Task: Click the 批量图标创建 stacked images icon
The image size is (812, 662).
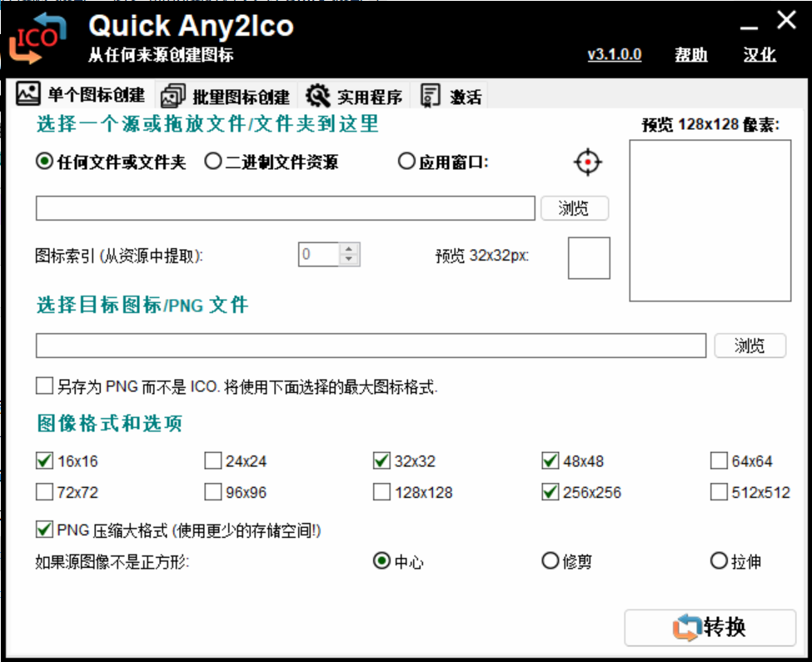Action: coord(172,96)
